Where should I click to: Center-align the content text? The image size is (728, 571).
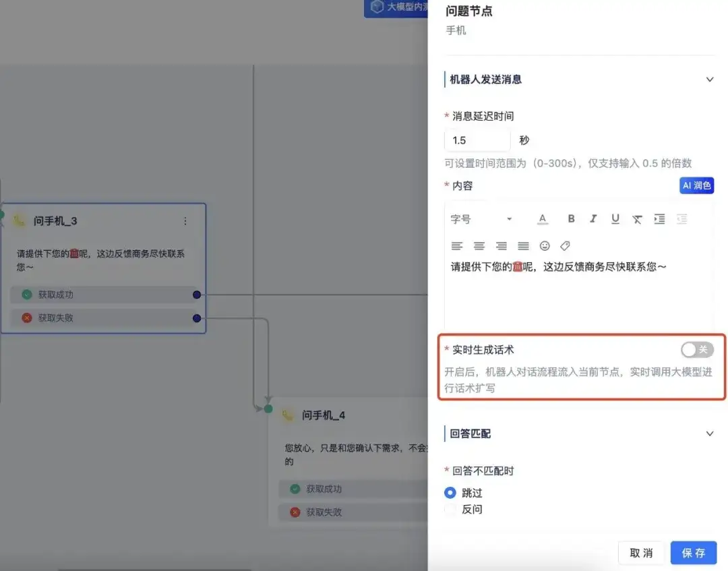[x=479, y=246]
